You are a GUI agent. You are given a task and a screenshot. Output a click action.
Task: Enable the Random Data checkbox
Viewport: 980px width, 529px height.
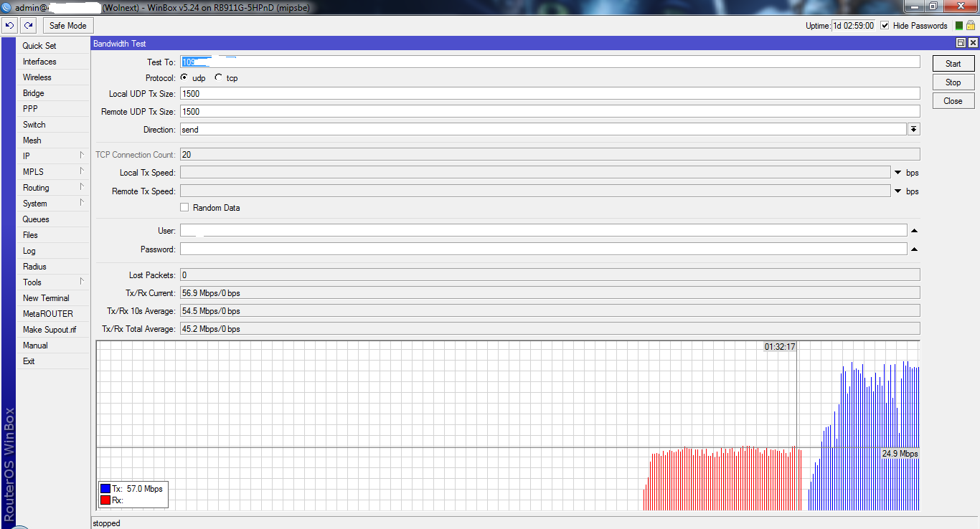(184, 208)
